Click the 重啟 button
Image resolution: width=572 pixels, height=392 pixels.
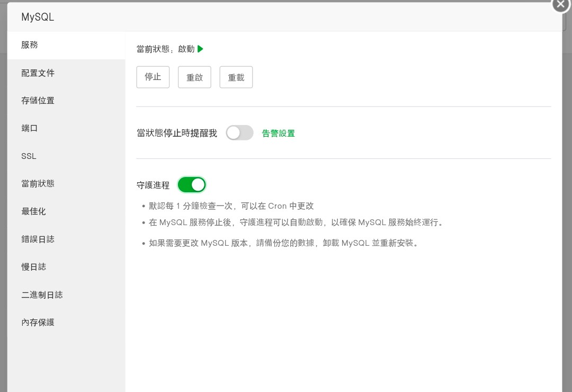point(194,77)
